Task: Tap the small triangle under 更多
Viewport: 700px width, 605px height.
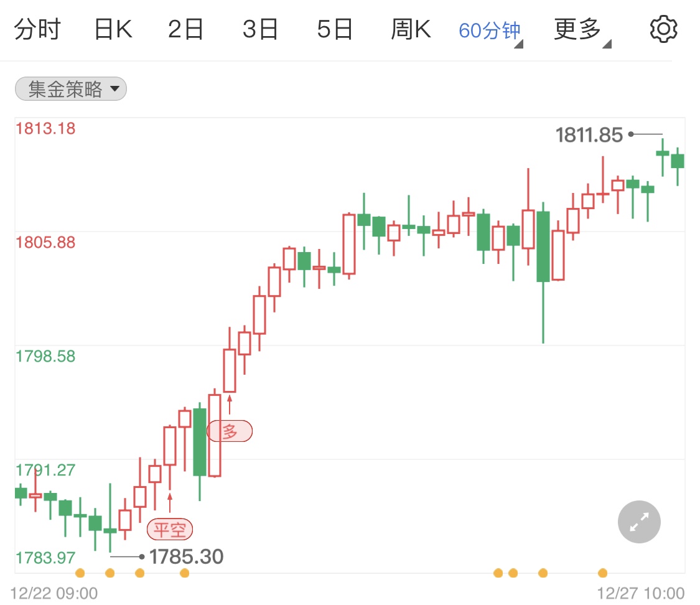Action: click(x=607, y=45)
